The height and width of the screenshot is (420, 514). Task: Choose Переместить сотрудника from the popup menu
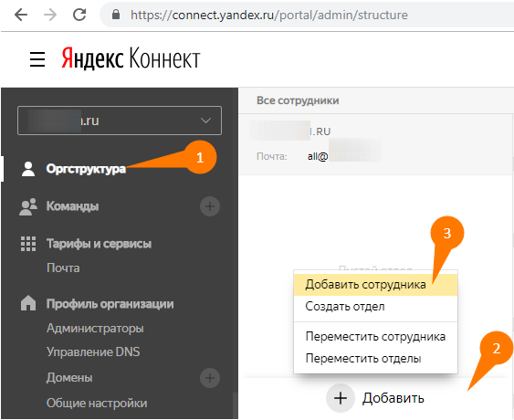click(375, 336)
